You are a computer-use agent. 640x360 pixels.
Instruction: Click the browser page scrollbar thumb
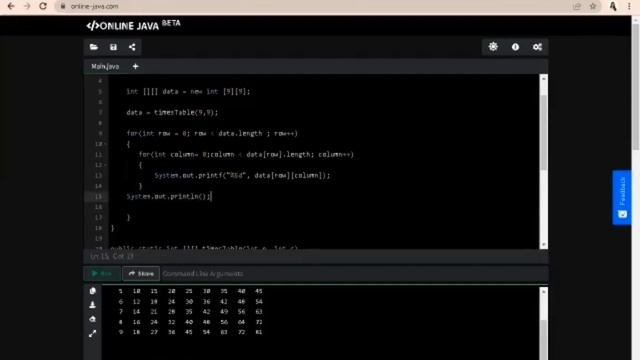(636, 87)
